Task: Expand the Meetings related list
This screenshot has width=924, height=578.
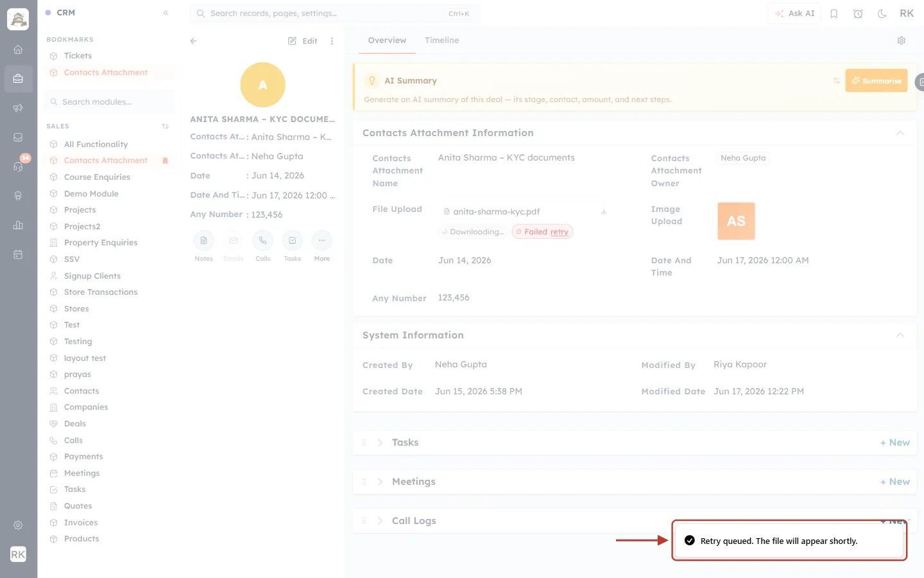Action: pyautogui.click(x=380, y=482)
